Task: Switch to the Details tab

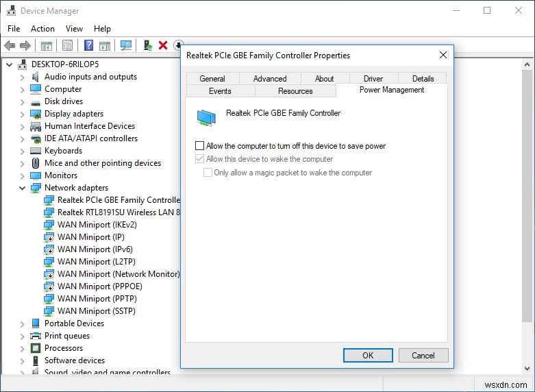Action: click(423, 79)
